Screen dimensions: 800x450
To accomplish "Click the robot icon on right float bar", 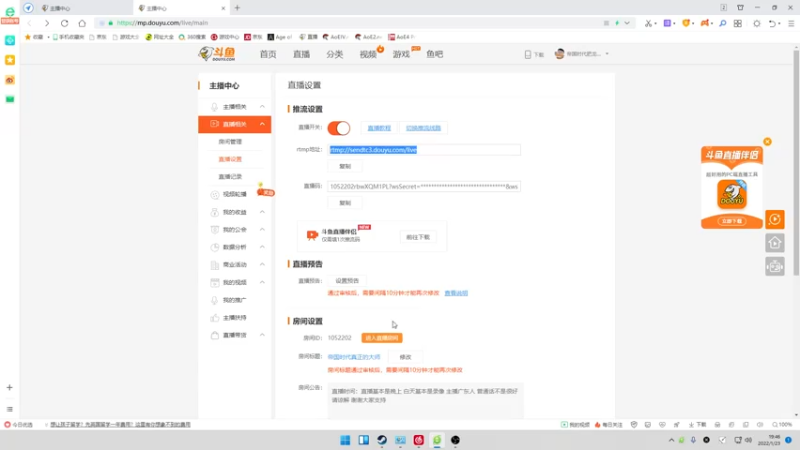I will pyautogui.click(x=774, y=266).
